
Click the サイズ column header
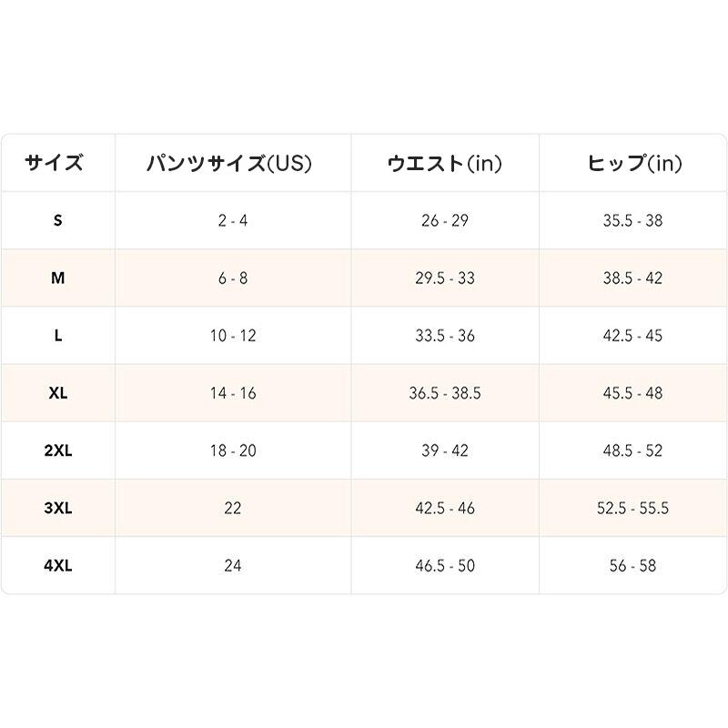(57, 164)
